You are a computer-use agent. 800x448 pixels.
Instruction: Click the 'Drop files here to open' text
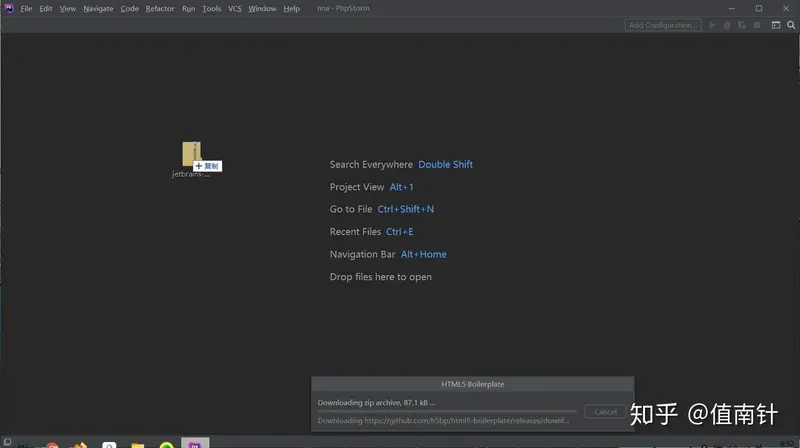click(381, 277)
